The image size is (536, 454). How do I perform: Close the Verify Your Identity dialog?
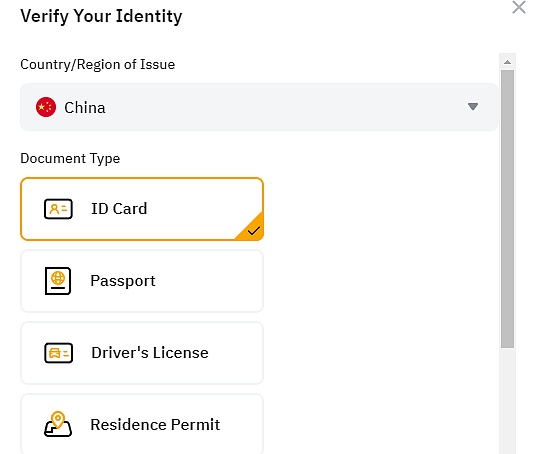(519, 7)
